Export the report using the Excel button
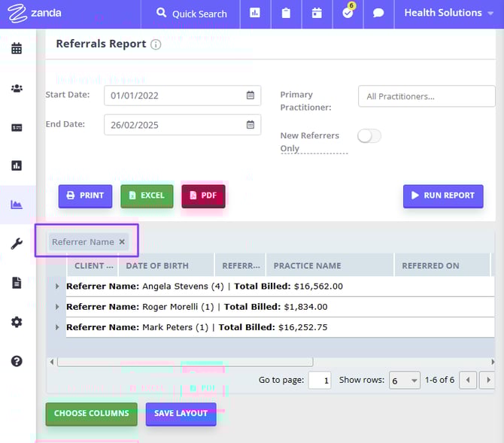 click(x=147, y=196)
